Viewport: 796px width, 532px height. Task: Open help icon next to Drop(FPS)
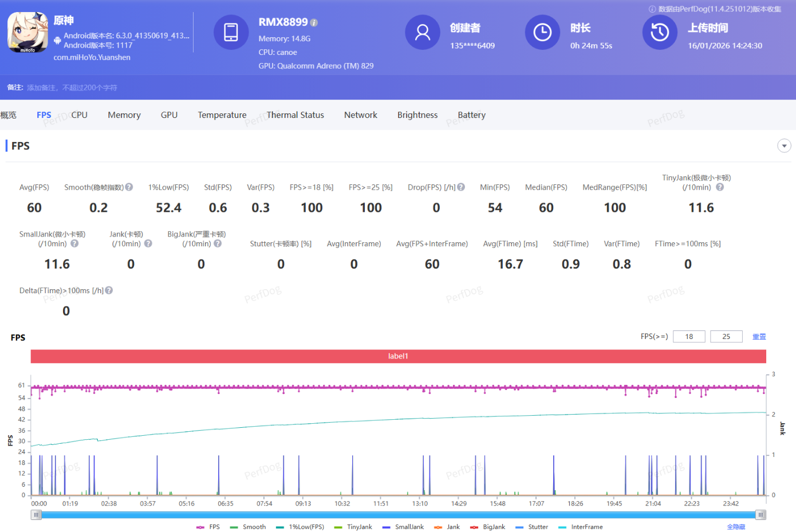click(x=461, y=187)
